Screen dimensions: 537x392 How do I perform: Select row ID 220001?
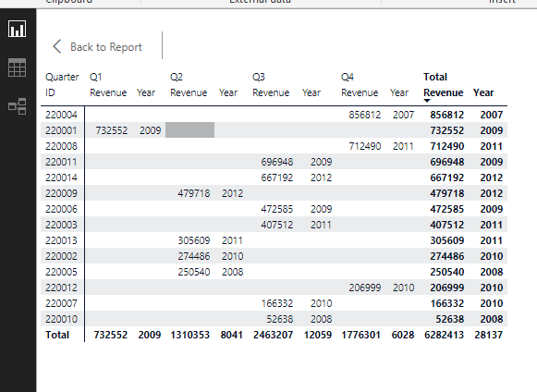[x=61, y=130]
